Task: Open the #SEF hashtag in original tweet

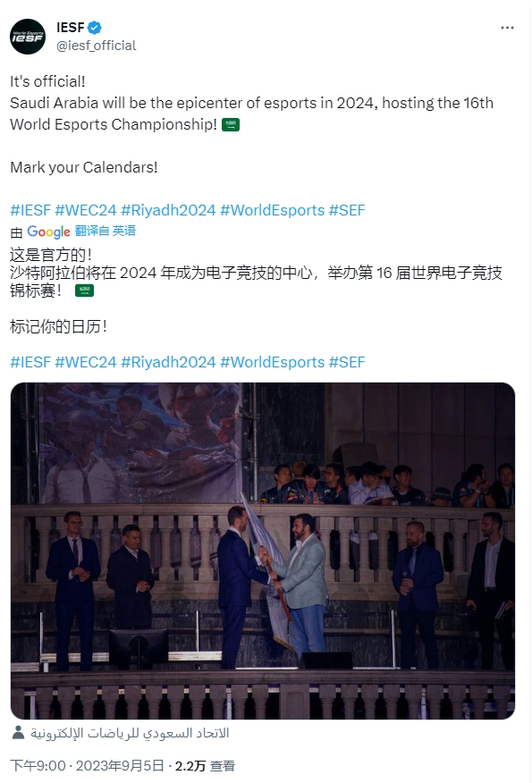Action: click(x=347, y=210)
